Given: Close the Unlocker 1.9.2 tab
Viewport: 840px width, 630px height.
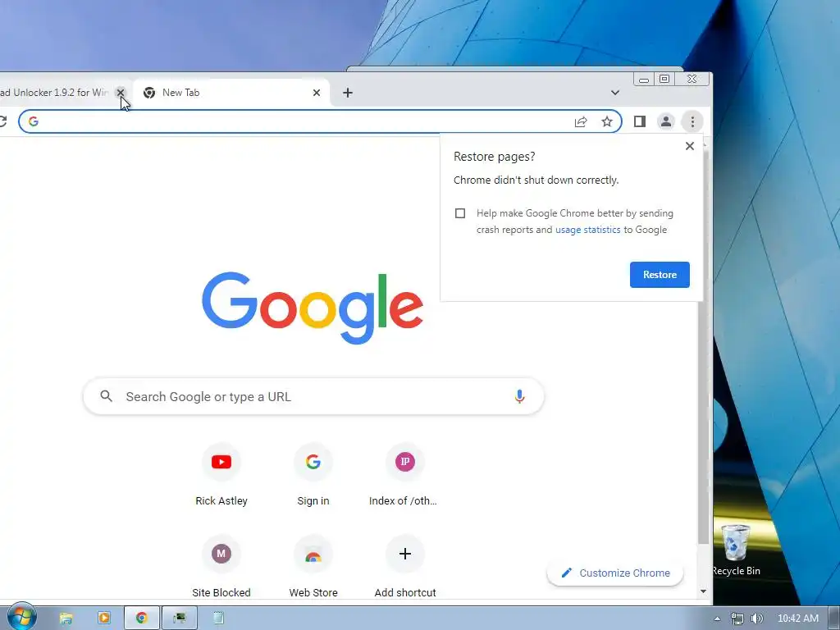Looking at the screenshot, I should click(x=121, y=93).
